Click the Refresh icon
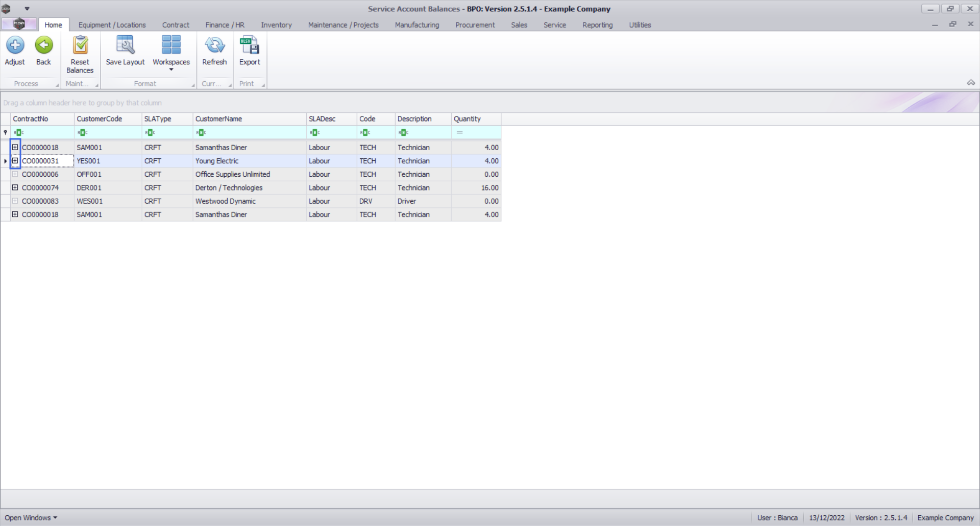 214,45
